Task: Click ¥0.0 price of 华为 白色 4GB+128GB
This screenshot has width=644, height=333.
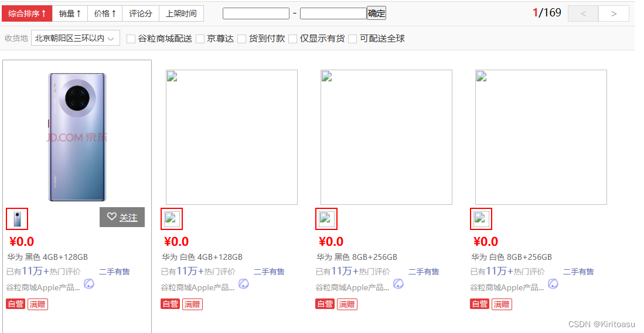Action: tap(176, 242)
